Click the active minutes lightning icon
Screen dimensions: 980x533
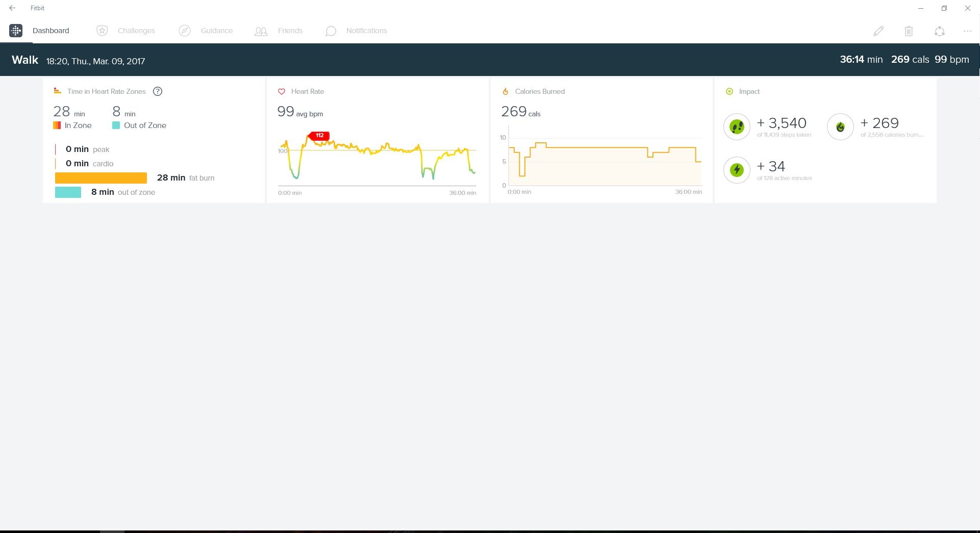[737, 170]
